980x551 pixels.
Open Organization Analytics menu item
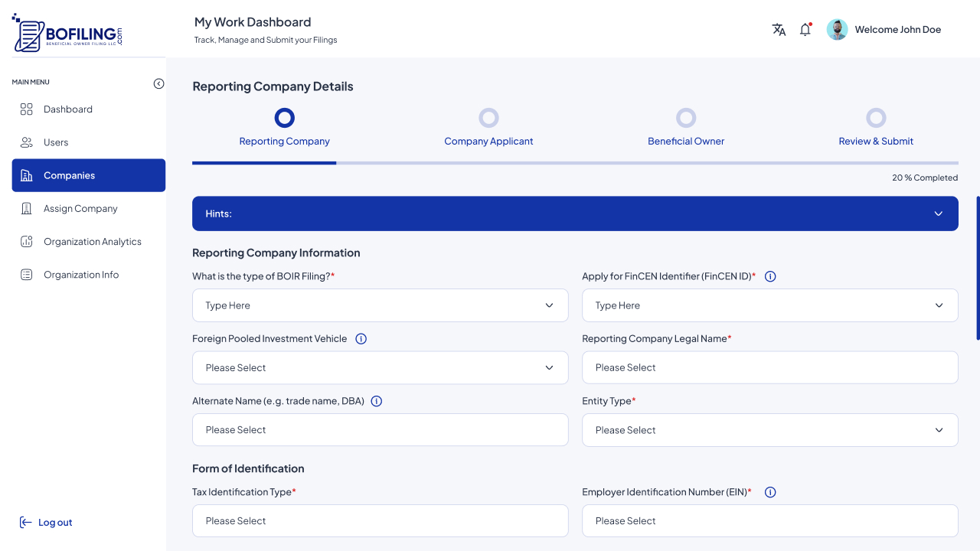(x=92, y=242)
